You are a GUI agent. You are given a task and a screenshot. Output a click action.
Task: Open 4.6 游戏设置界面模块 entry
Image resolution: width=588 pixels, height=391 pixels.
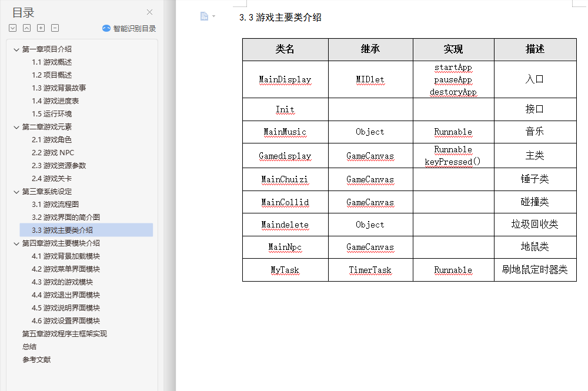click(x=66, y=321)
